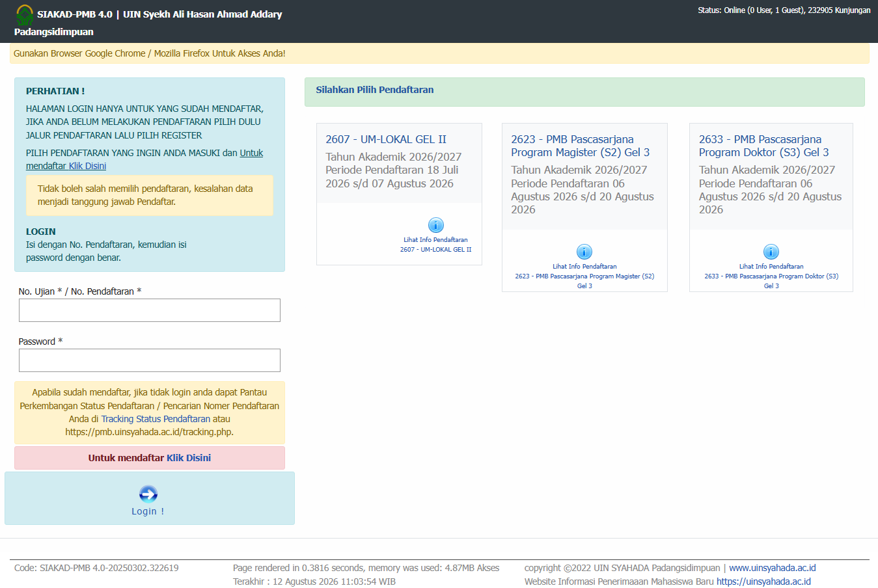
Task: Click the info icon for 2623 Magister S2
Action: [584, 252]
